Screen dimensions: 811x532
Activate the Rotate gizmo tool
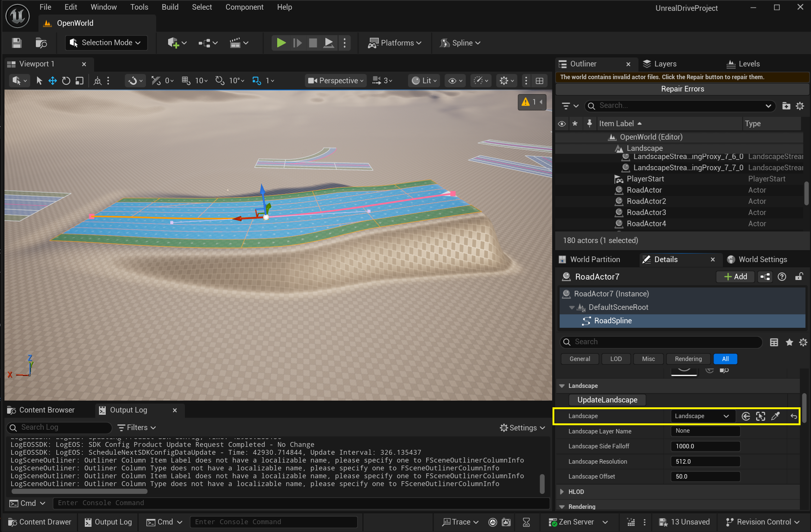click(x=66, y=81)
